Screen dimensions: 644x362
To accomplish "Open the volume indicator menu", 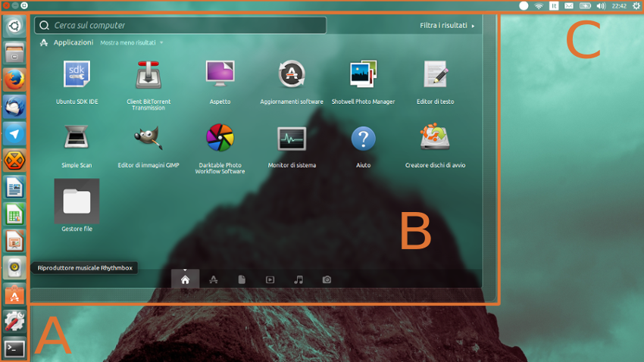I will [x=601, y=6].
